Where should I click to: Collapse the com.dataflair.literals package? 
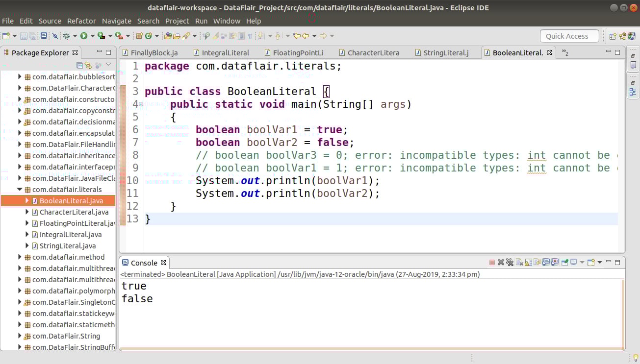pyautogui.click(x=20, y=189)
